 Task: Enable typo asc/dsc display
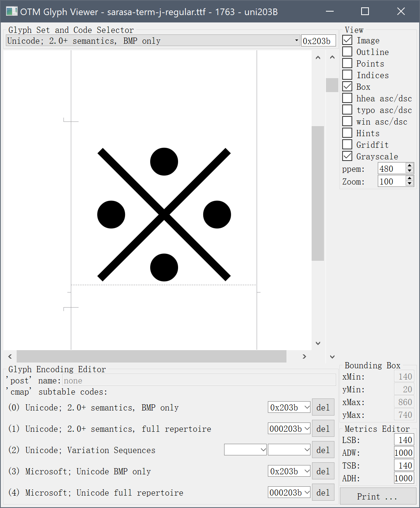coord(347,109)
